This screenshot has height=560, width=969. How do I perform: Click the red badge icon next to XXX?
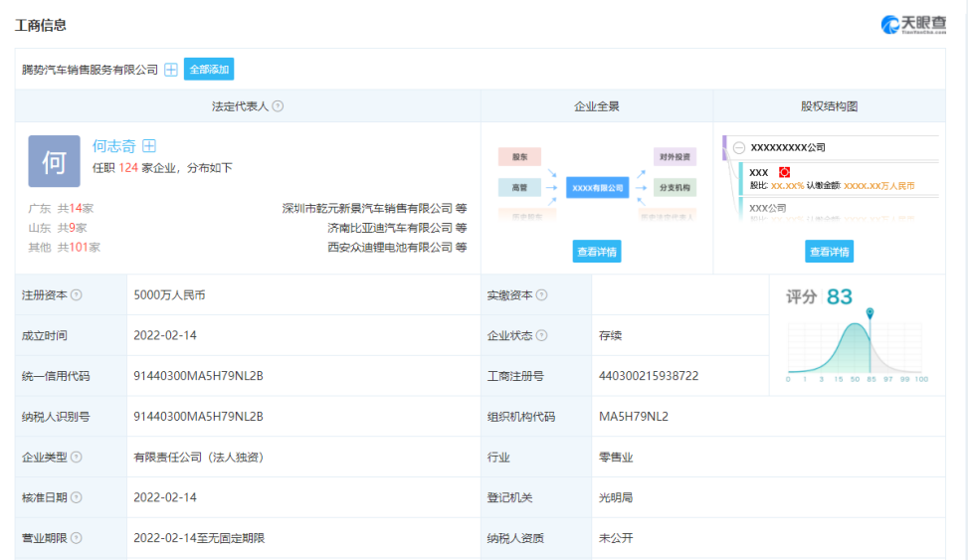tap(784, 172)
